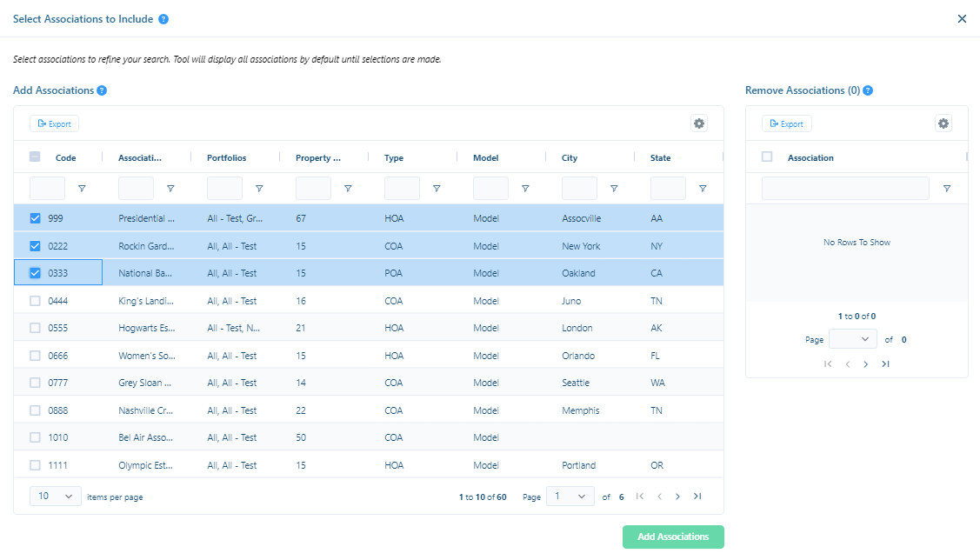Open the filter funnel on the Code column
This screenshot has height=560, width=980.
point(82,188)
